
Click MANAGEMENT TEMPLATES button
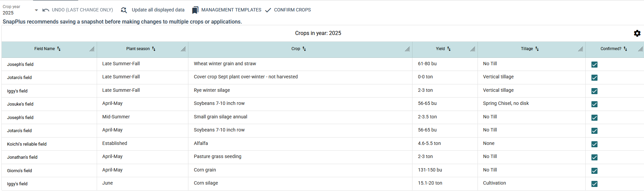231,10
